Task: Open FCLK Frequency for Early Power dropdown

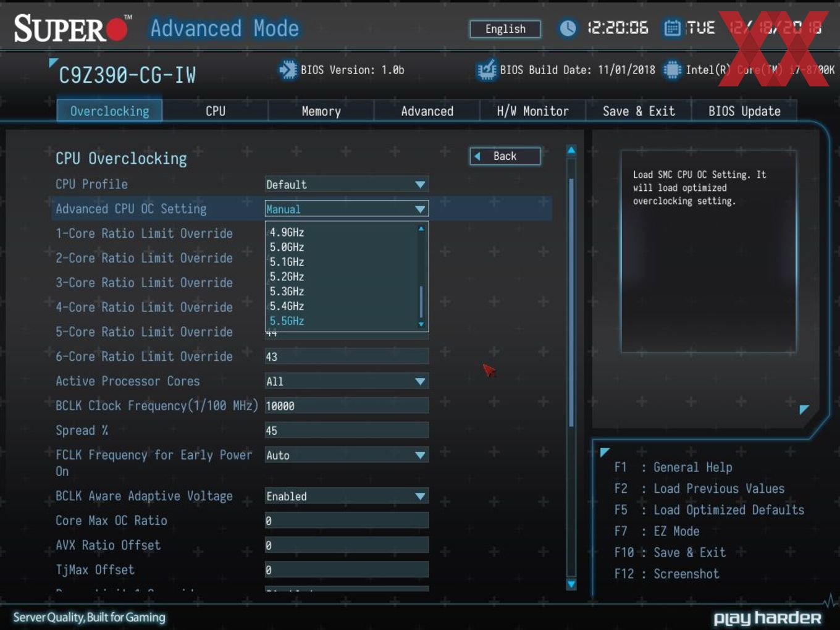Action: tap(346, 455)
